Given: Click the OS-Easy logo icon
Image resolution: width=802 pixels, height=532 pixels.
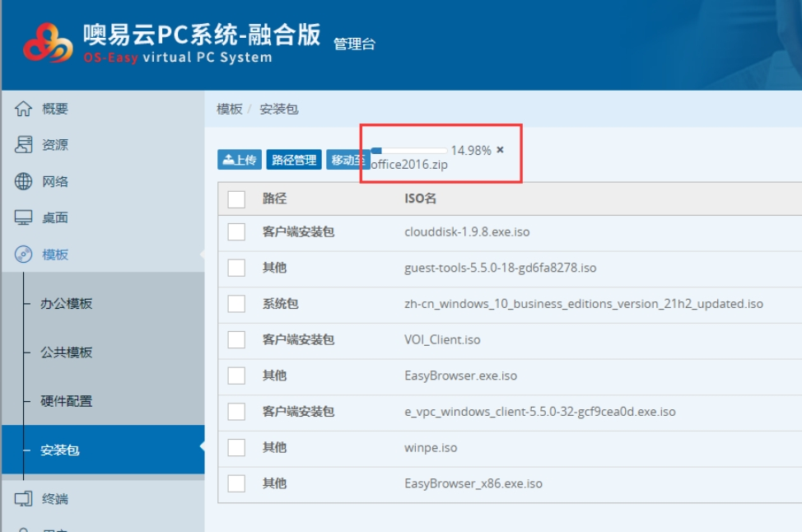Looking at the screenshot, I should click(48, 43).
